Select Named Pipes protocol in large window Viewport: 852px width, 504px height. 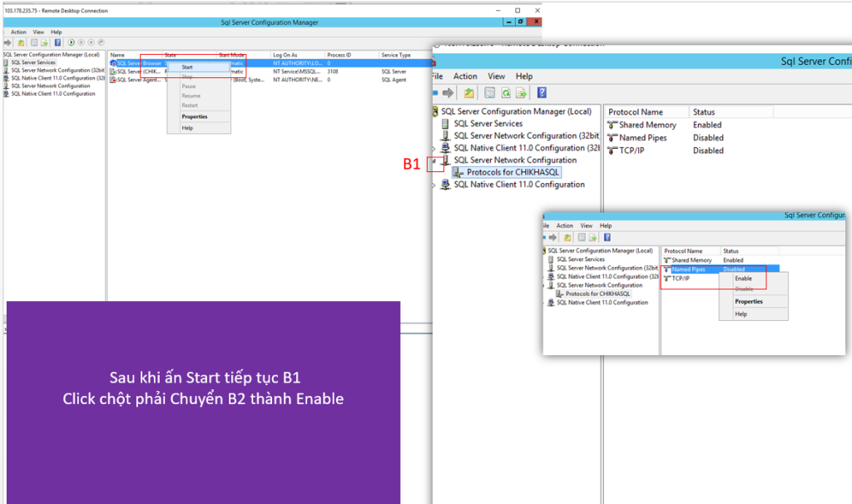pyautogui.click(x=643, y=138)
